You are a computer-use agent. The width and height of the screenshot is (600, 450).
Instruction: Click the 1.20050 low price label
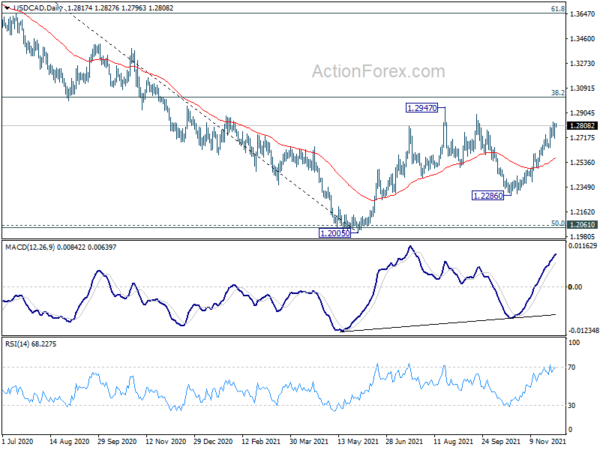(335, 233)
